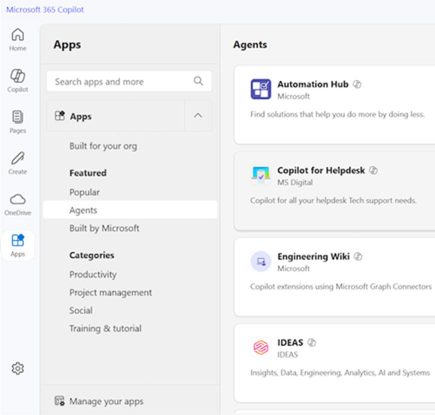Click the IDEAS app icon
Viewport: 435px width, 415px height.
point(261,348)
